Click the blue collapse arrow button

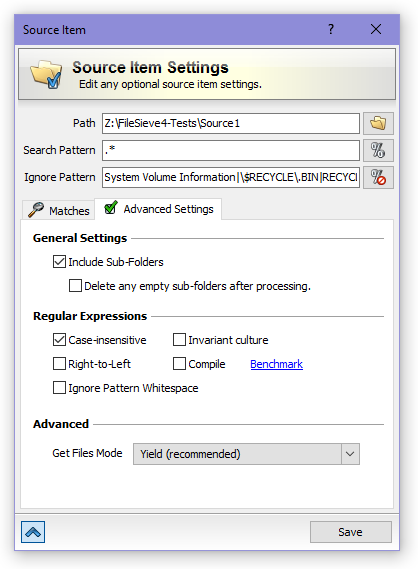33,532
